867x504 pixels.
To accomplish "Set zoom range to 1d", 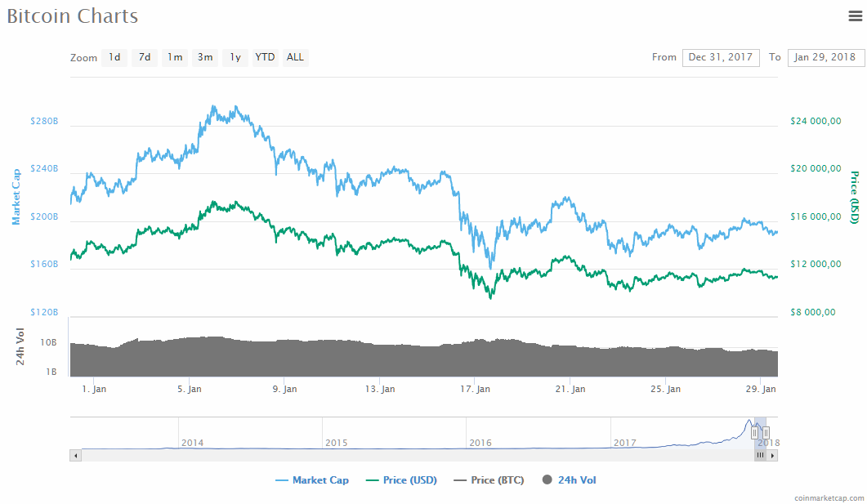I will [x=114, y=57].
